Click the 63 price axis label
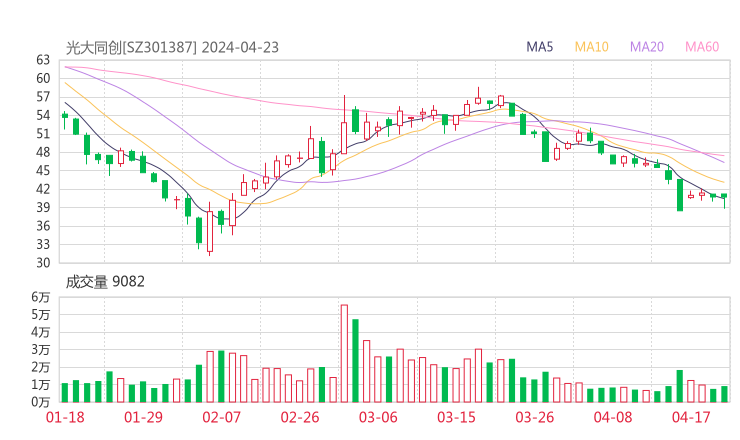This screenshot has width=740, height=440. (x=43, y=60)
